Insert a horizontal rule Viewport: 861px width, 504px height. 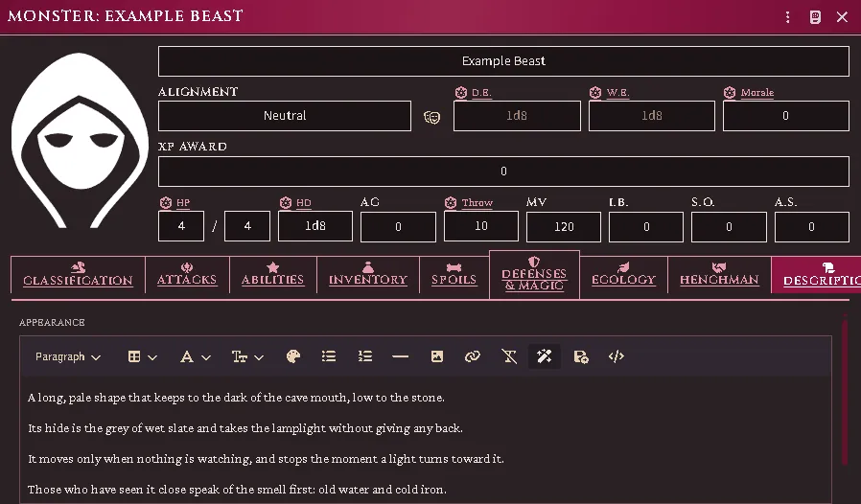(401, 356)
